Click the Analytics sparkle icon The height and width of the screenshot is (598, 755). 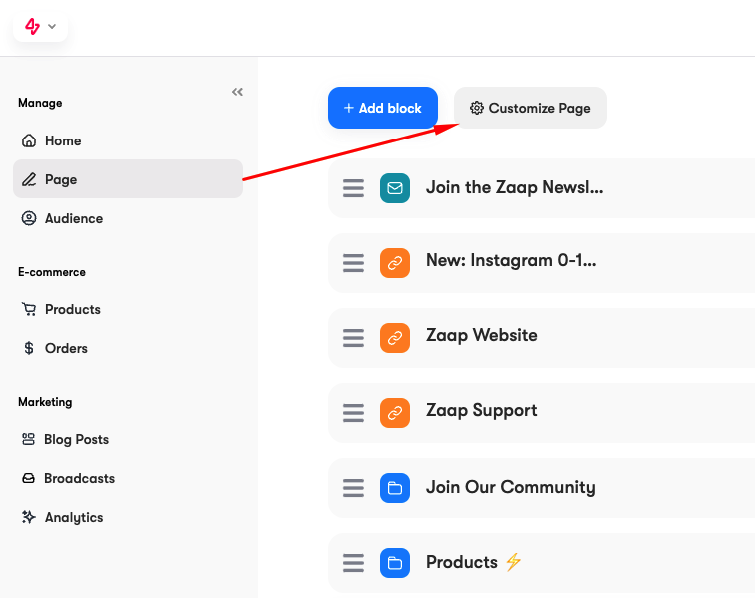click(28, 517)
